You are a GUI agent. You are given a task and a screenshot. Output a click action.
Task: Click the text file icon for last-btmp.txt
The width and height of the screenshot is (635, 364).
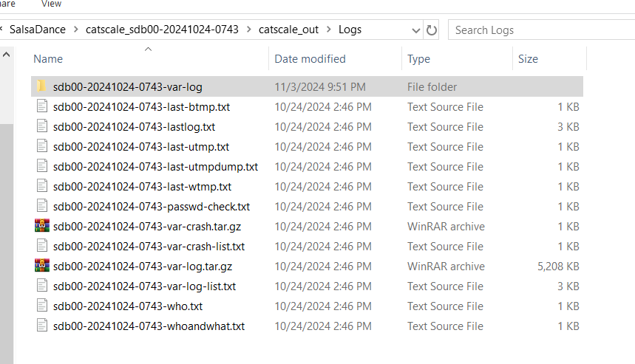point(41,107)
